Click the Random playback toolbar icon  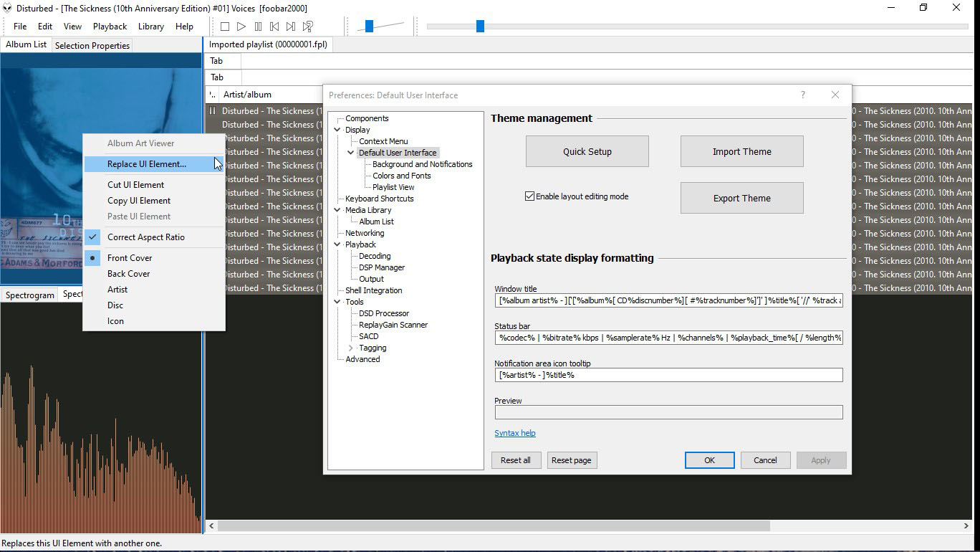(x=307, y=27)
